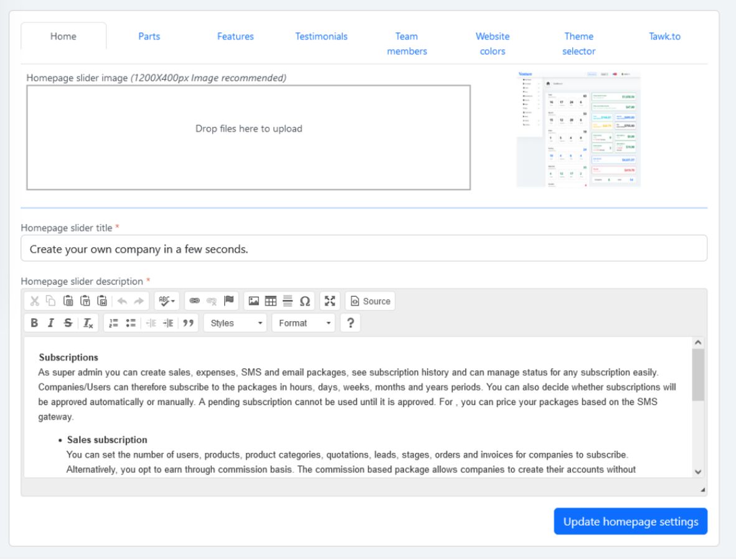Click the Insert Image icon
Screen dimensions: 736x560
[x=253, y=301]
